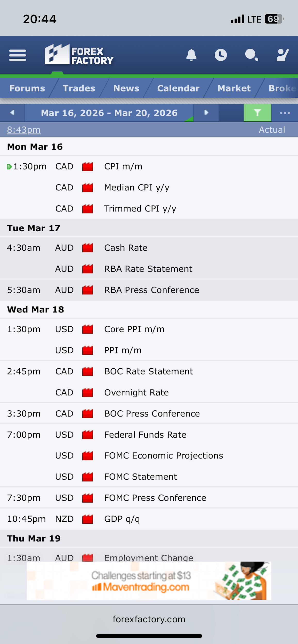Toggle the green calendar filter button

point(257,113)
